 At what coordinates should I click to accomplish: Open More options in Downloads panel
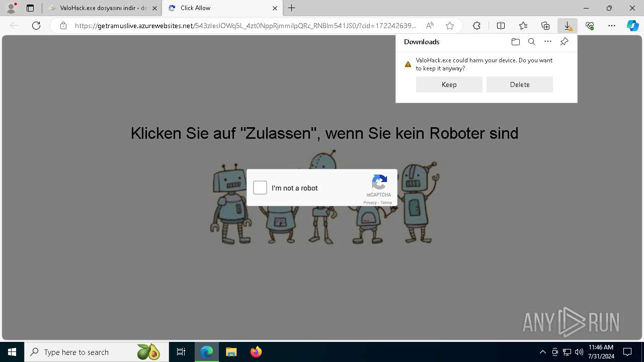[x=548, y=42]
